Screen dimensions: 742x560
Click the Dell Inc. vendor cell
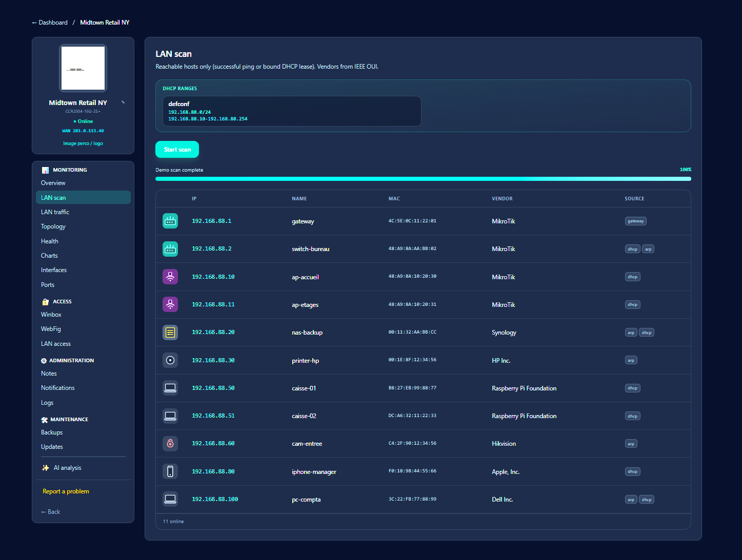tap(502, 500)
